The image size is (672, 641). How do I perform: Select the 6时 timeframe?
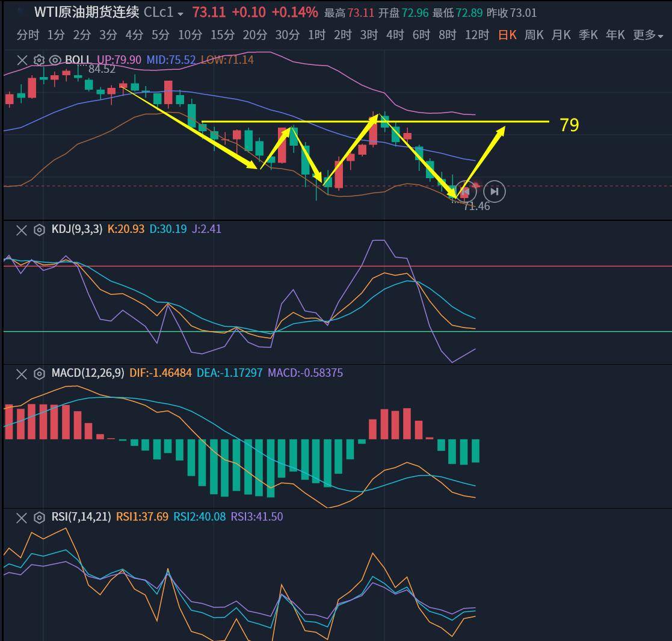(x=421, y=35)
